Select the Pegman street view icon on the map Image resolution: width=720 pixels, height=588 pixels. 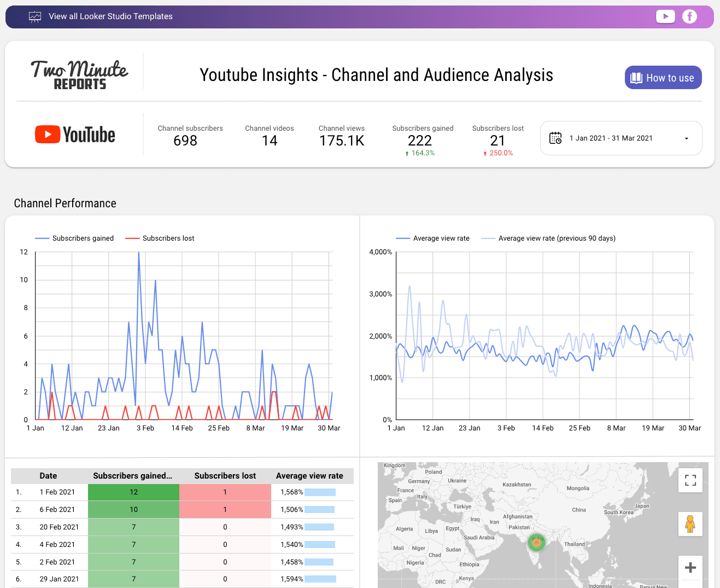690,523
